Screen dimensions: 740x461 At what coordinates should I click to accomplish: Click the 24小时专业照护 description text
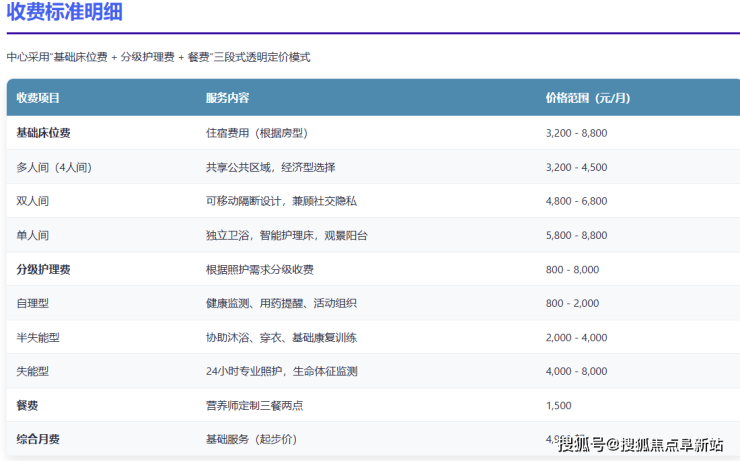pos(281,371)
